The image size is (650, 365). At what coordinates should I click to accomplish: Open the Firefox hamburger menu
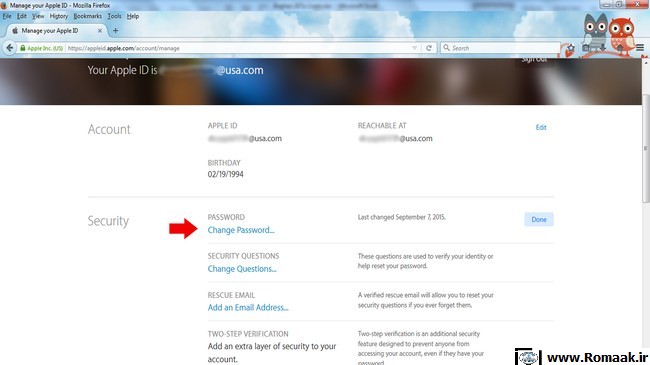[x=640, y=48]
